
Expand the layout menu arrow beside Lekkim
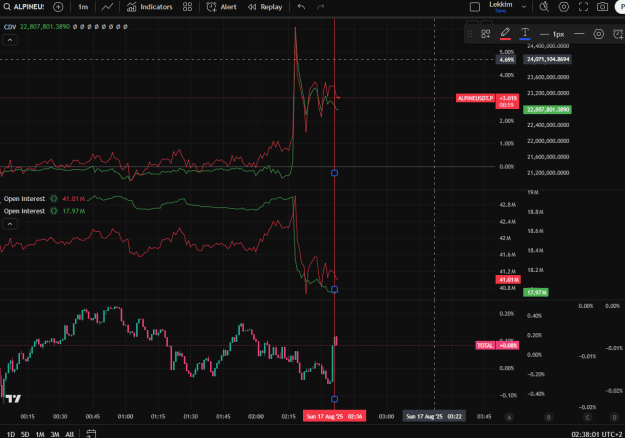(524, 7)
